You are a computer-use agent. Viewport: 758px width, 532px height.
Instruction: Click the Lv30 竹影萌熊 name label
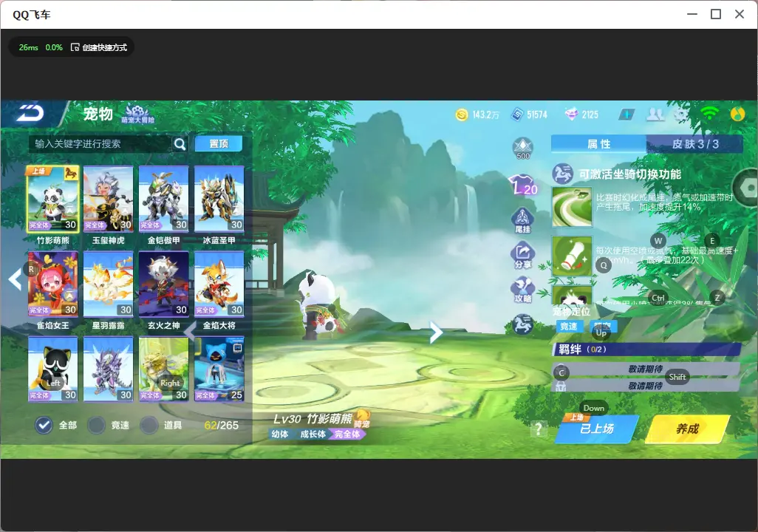click(313, 419)
